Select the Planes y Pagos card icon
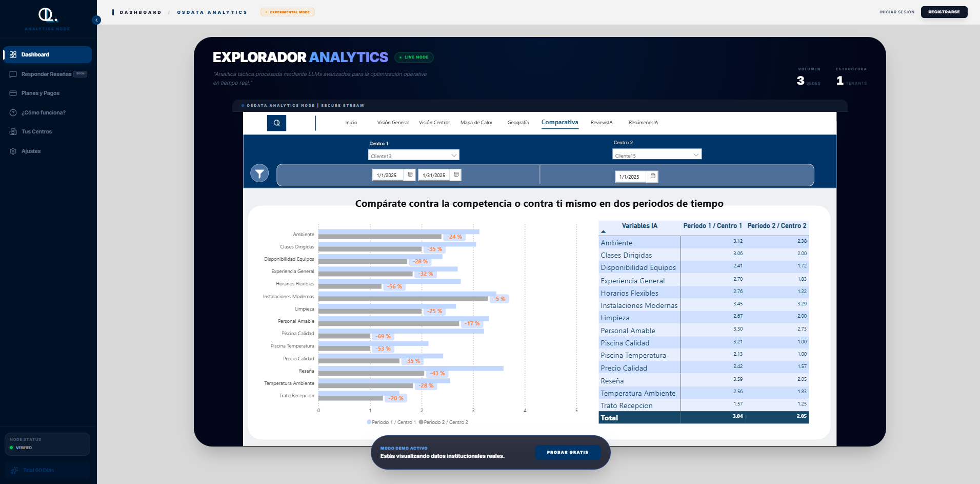Screen dimensions: 980x484 13,93
